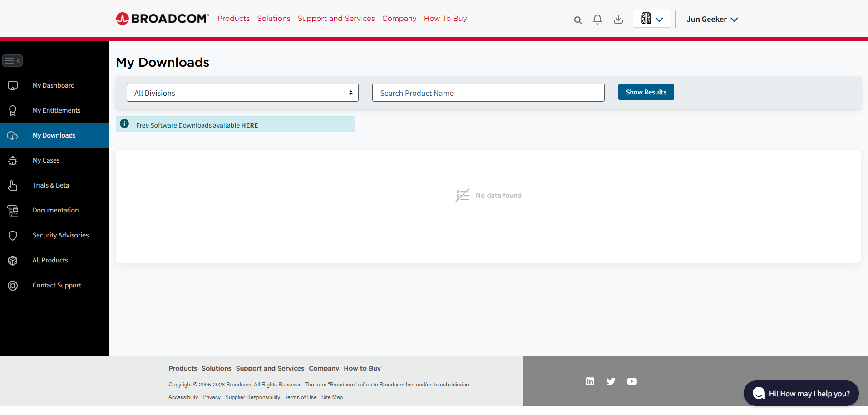Open the notifications bell

tap(597, 19)
